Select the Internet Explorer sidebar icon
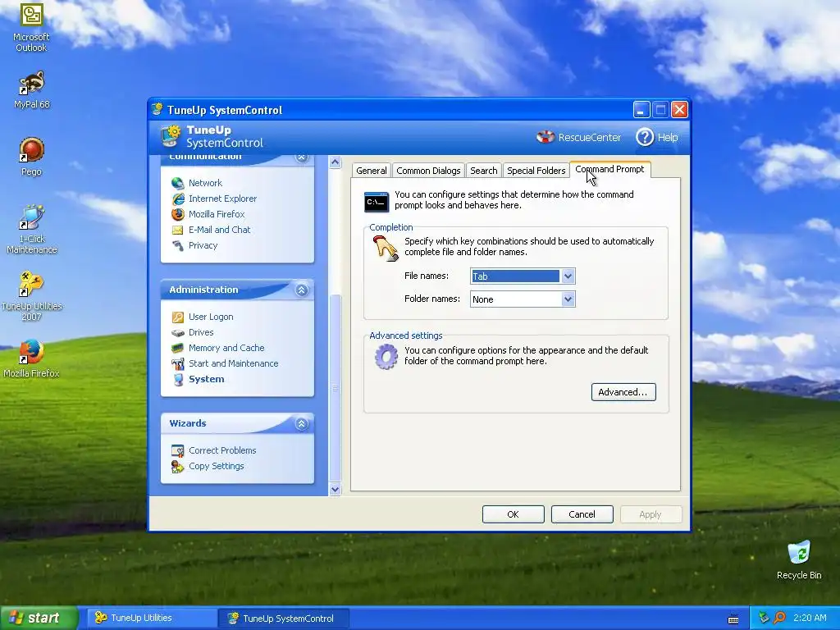Screen dimensions: 840x630 click(x=178, y=199)
